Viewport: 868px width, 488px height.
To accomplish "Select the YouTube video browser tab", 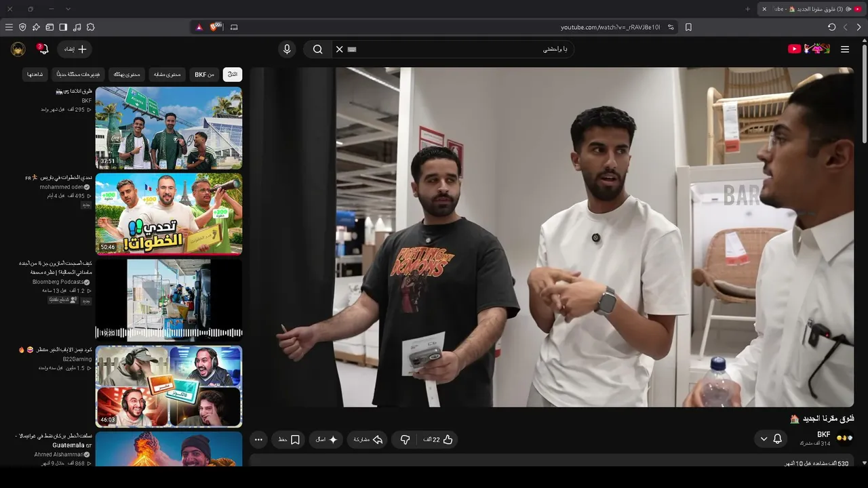I will [x=812, y=9].
